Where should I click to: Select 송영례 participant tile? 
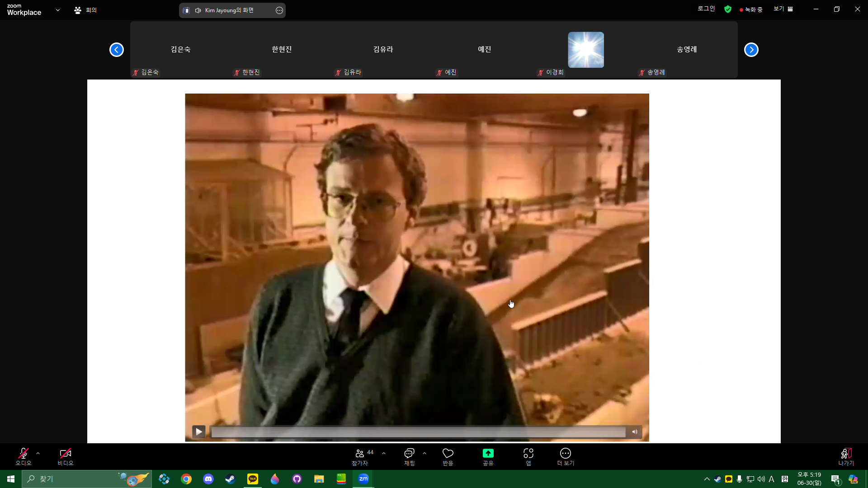pos(687,50)
